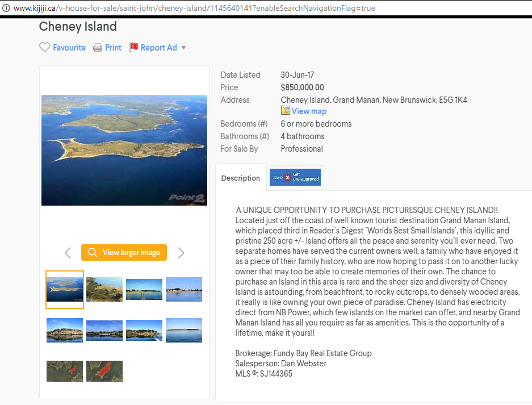Click the info icon in the address bar
The height and width of the screenshot is (405, 532).
click(6, 8)
